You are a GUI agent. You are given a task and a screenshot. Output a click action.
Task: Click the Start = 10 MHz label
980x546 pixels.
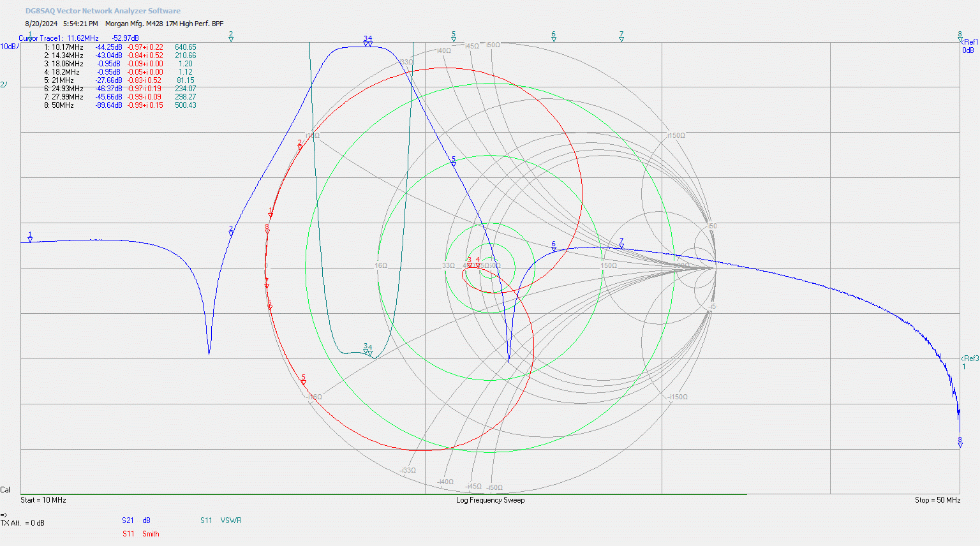tap(43, 500)
